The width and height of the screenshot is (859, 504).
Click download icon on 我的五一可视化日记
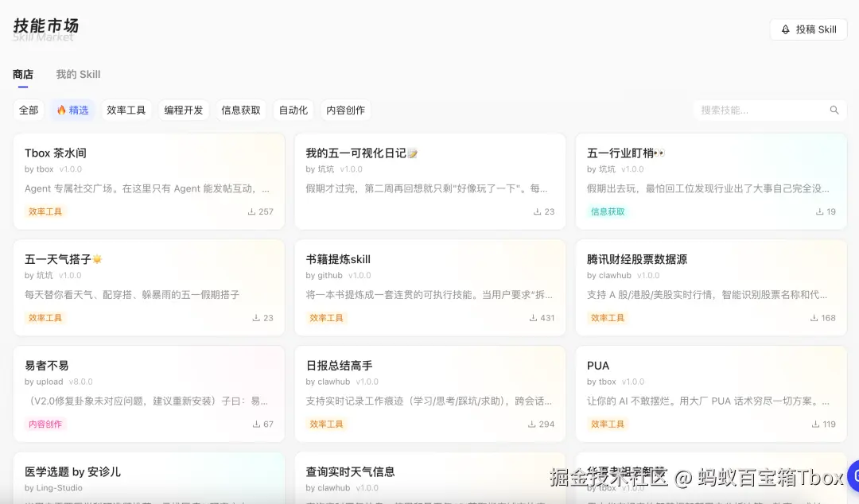538,211
